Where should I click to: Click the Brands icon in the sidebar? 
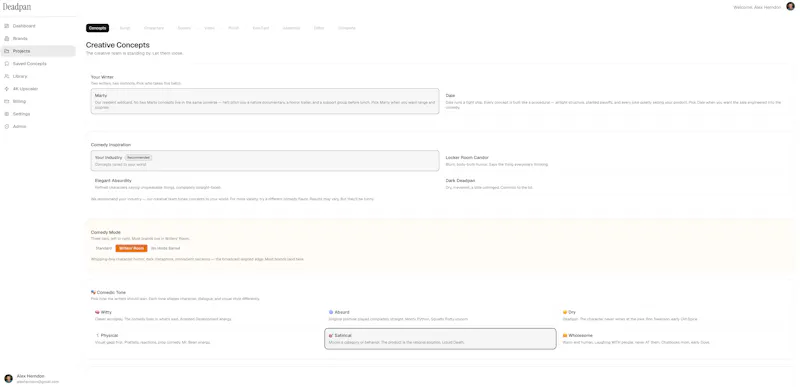pos(7,39)
